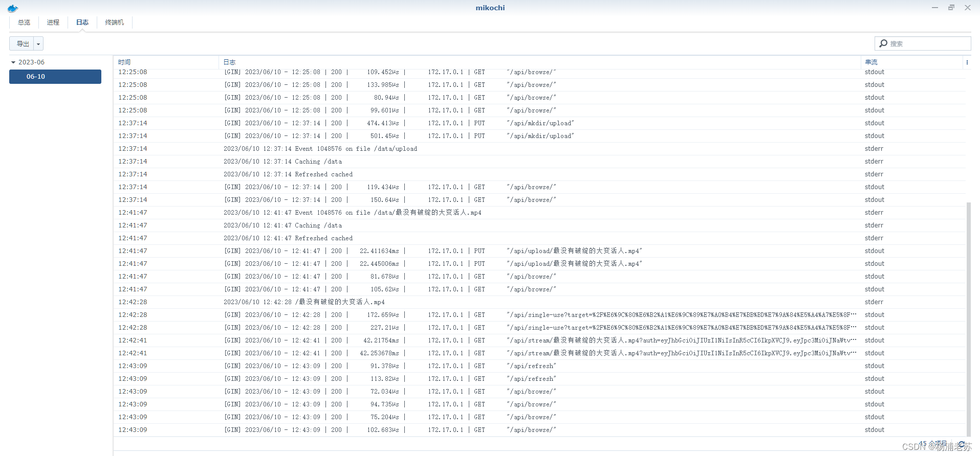Select the 12:42:28 stderr mp4 filename row
Viewport: 980px width, 456px height.
539,302
